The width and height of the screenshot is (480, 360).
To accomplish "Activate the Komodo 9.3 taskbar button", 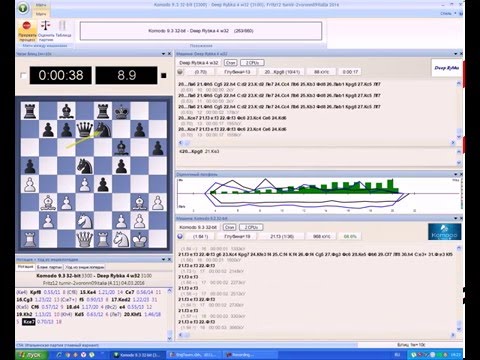I will pos(138,355).
